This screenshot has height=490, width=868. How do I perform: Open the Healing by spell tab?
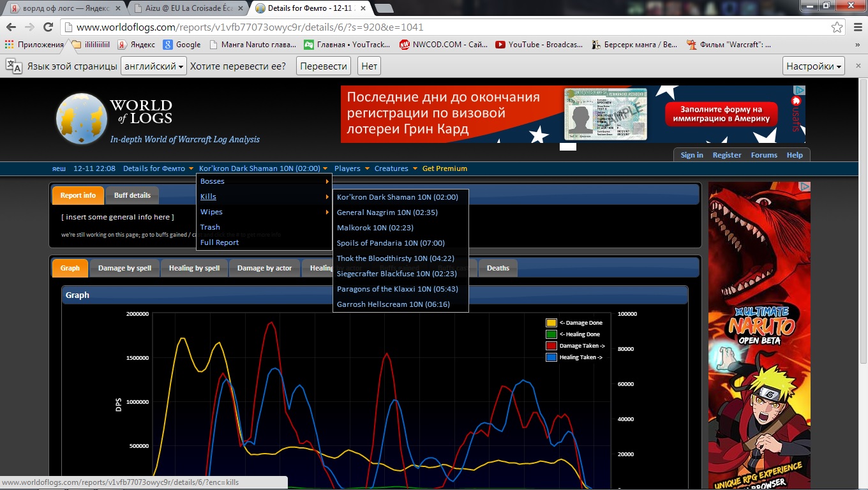pyautogui.click(x=194, y=268)
